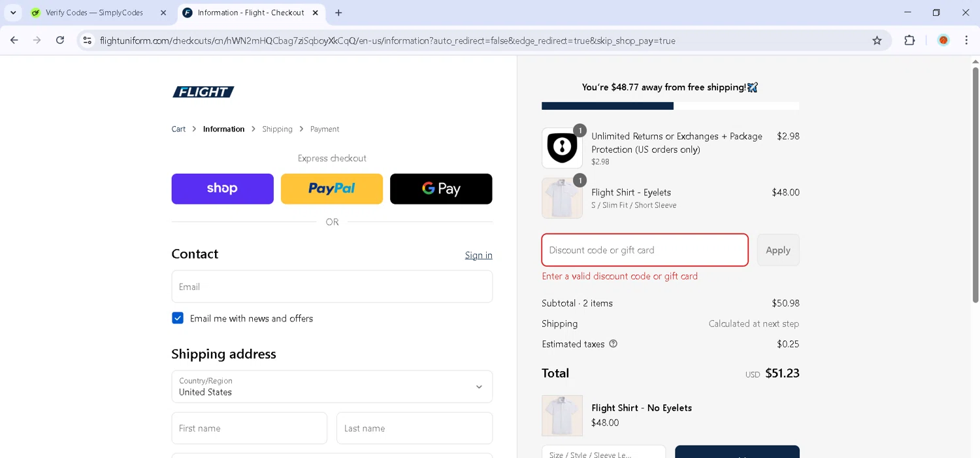This screenshot has width=980, height=458.
Task: Expand the Country/Region dropdown
Action: 332,387
